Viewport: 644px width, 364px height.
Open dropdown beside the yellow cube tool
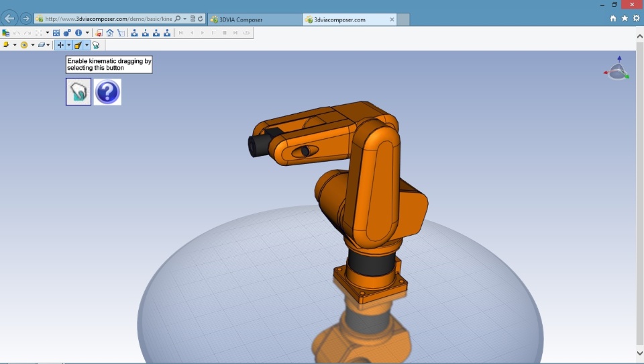pos(87,45)
